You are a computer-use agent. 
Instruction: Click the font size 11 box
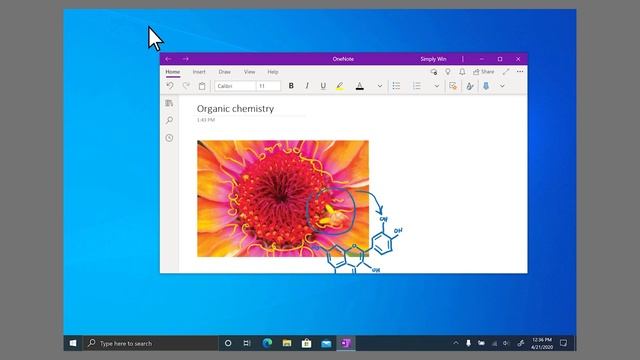point(268,86)
